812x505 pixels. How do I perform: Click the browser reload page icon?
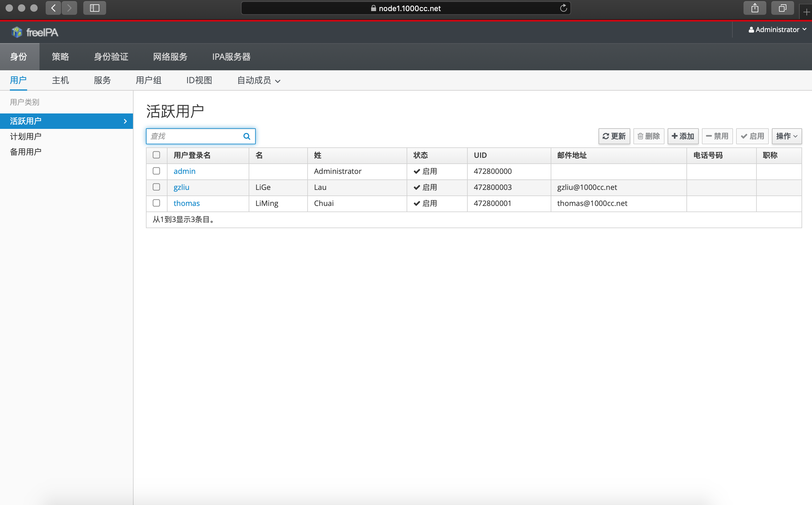pos(563,8)
